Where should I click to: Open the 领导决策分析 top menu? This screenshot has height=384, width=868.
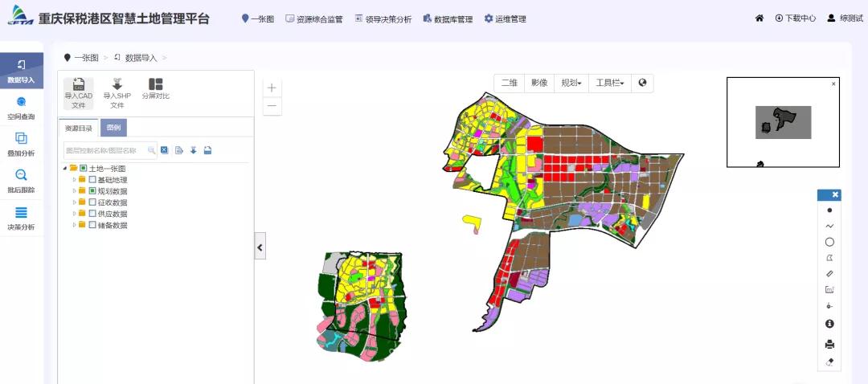coord(383,18)
